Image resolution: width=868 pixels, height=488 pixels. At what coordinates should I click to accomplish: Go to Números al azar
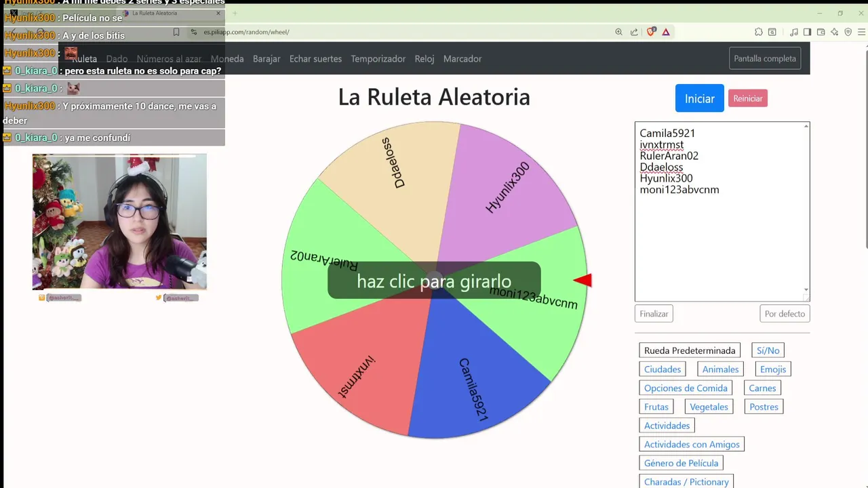pyautogui.click(x=169, y=59)
